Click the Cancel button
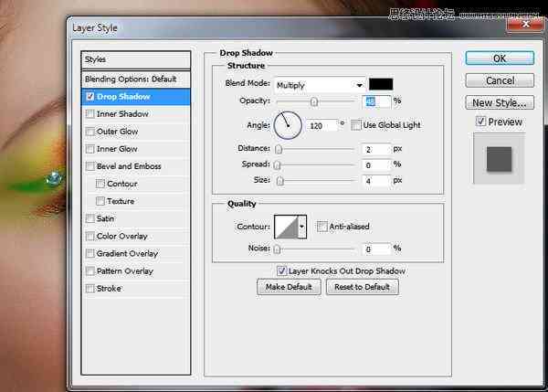 coord(500,80)
